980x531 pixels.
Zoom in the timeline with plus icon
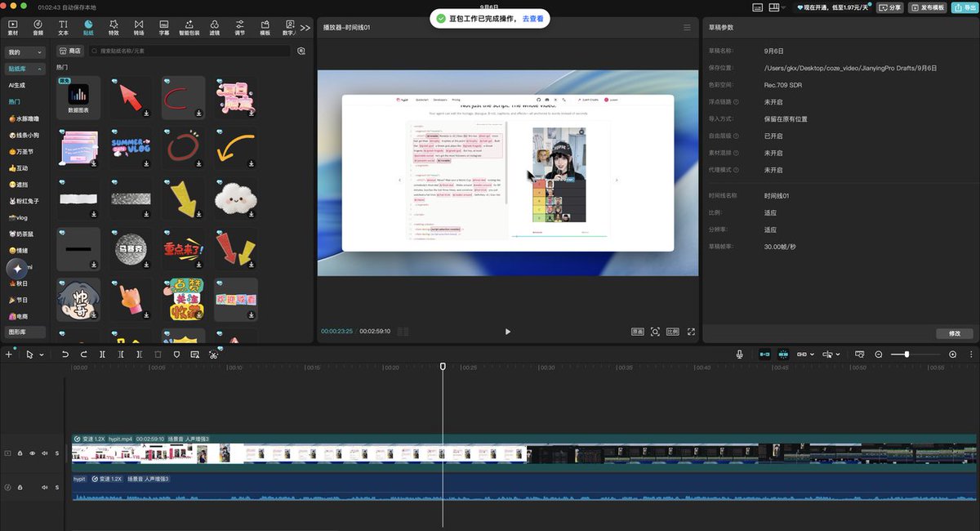(952, 355)
